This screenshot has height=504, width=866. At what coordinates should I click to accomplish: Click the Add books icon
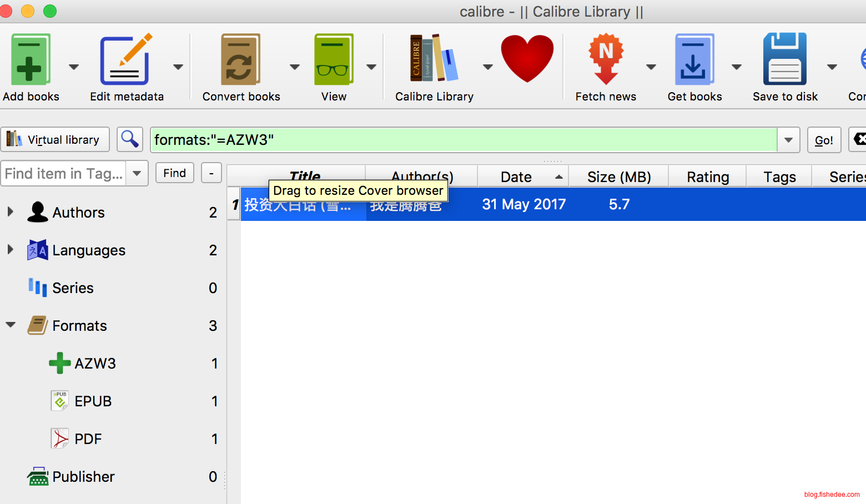30,60
